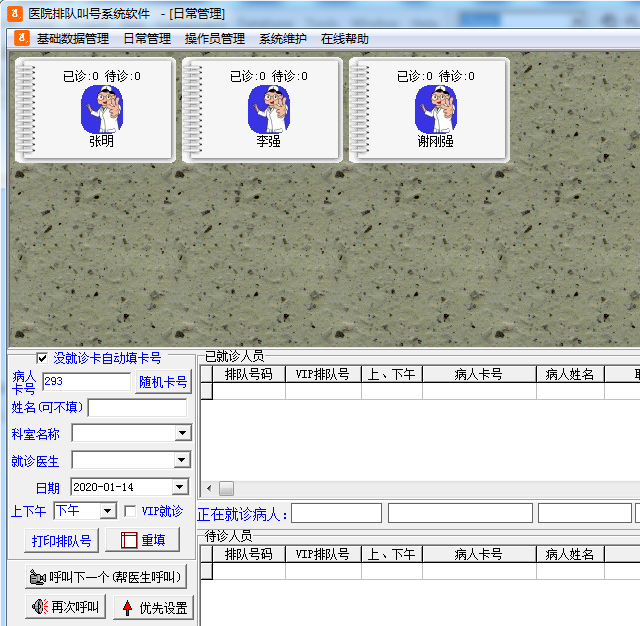
Task: Open the 日期 date picker dropdown
Action: coord(180,487)
